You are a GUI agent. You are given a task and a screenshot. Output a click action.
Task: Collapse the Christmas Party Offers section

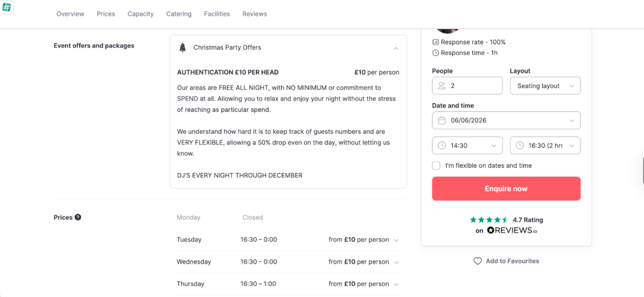[396, 48]
